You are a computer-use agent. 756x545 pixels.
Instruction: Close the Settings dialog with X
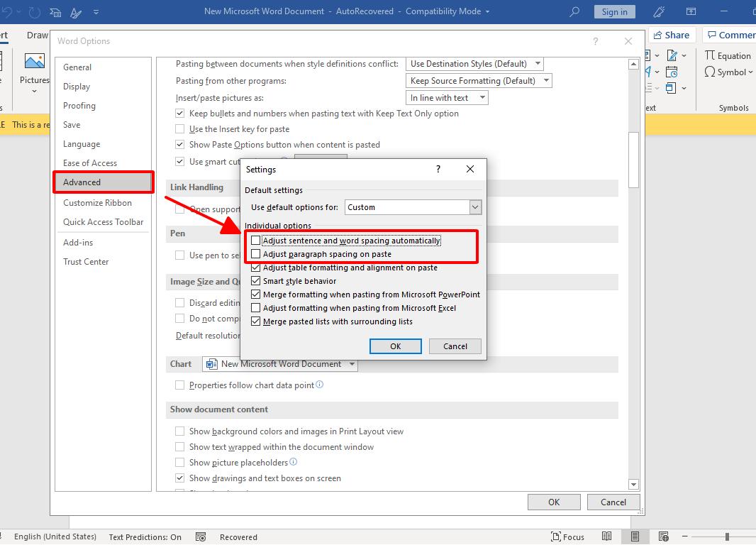[x=470, y=169]
